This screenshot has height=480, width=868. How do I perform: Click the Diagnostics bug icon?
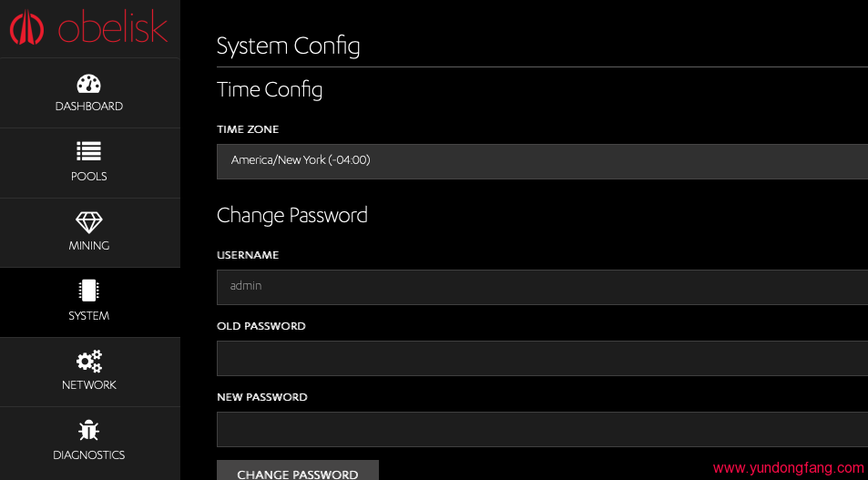point(89,430)
